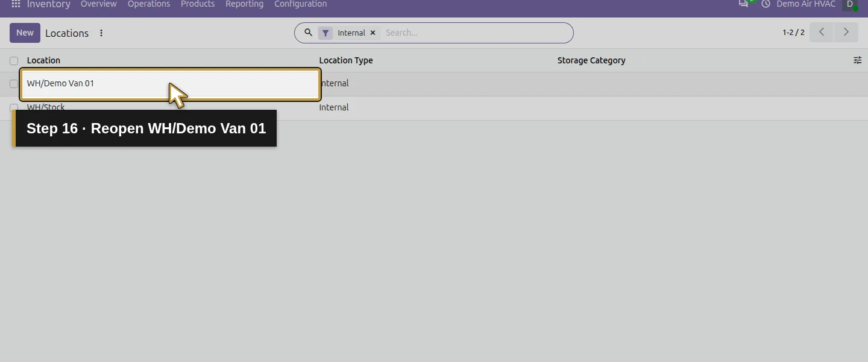Image resolution: width=868 pixels, height=362 pixels.
Task: Open the Products menu
Action: tap(198, 4)
